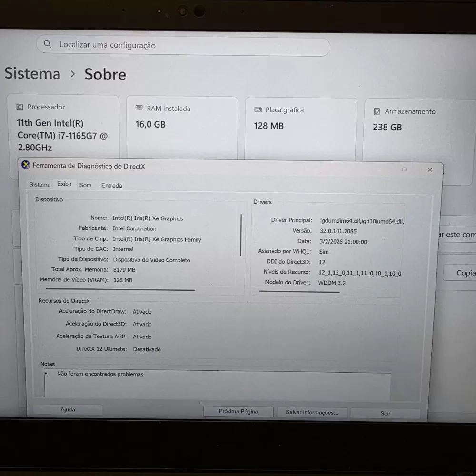This screenshot has width=476, height=476.
Task: Click Intel Corporation manufacturer value
Action: (134, 228)
